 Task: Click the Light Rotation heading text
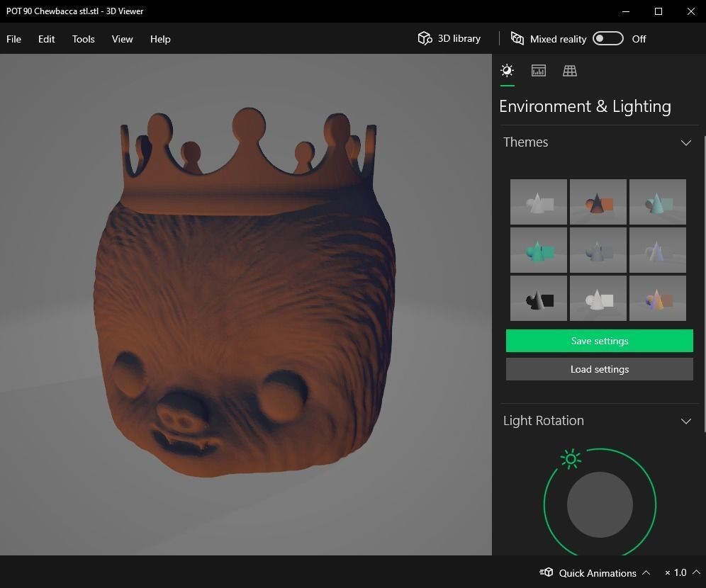[544, 421]
